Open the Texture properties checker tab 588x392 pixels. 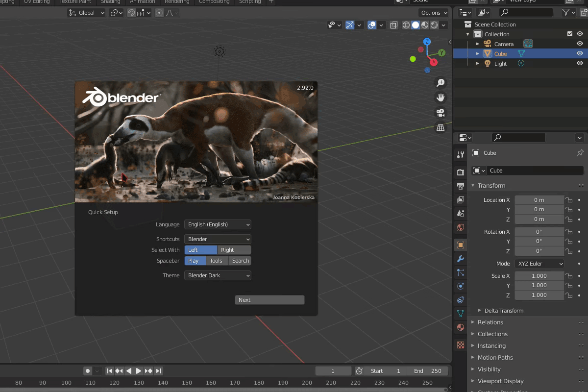460,344
